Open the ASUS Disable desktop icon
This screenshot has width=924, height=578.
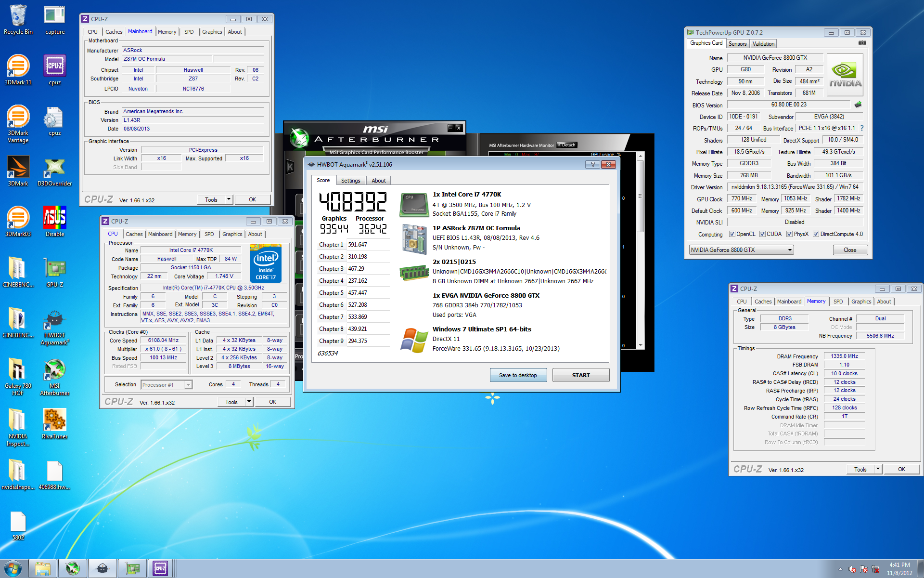coord(54,222)
